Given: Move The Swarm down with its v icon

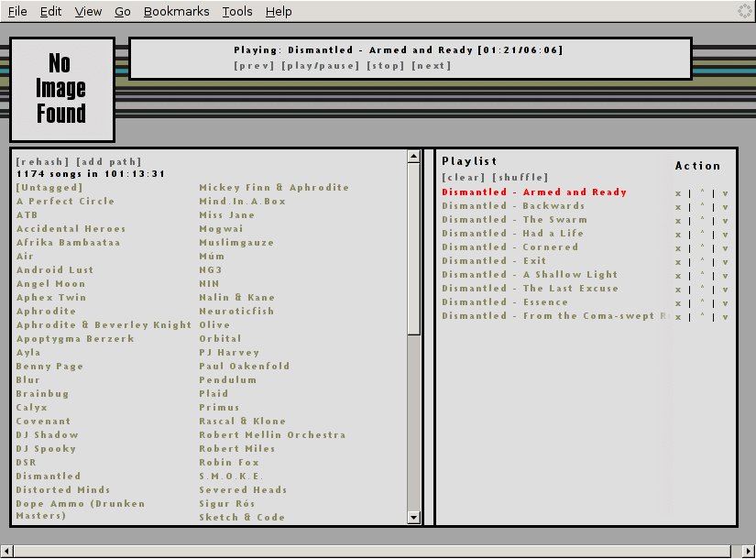Looking at the screenshot, I should 725,221.
